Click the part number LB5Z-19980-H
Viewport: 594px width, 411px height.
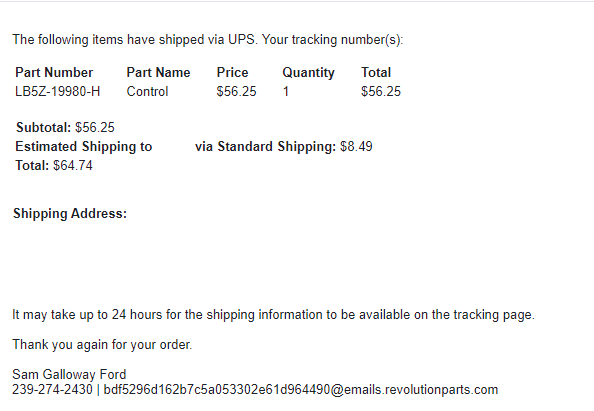tap(58, 91)
